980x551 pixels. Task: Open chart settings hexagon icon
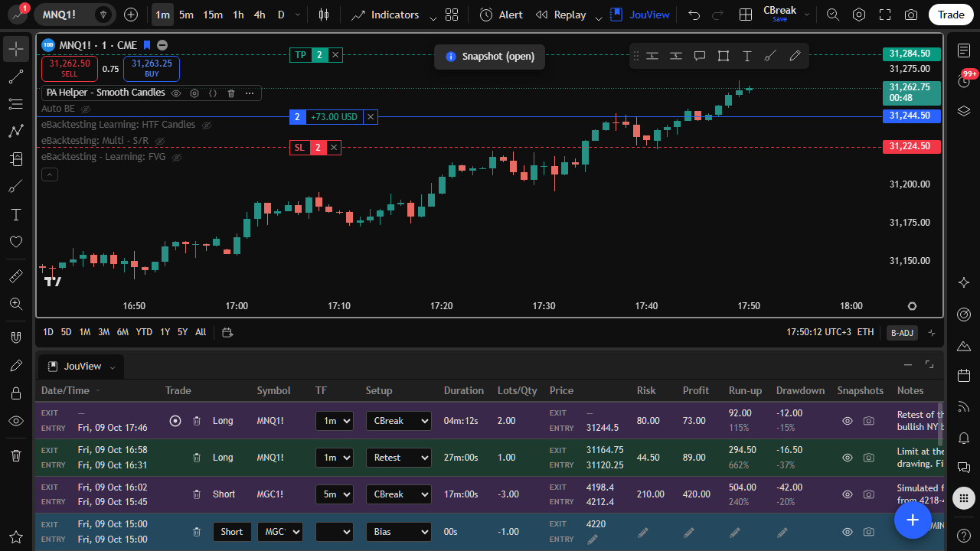pos(859,15)
